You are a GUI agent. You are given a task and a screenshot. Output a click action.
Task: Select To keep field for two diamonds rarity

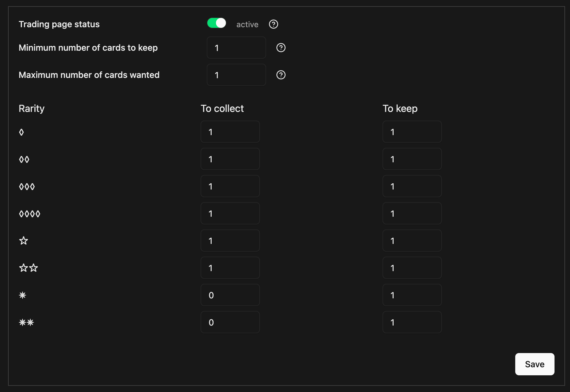point(412,159)
